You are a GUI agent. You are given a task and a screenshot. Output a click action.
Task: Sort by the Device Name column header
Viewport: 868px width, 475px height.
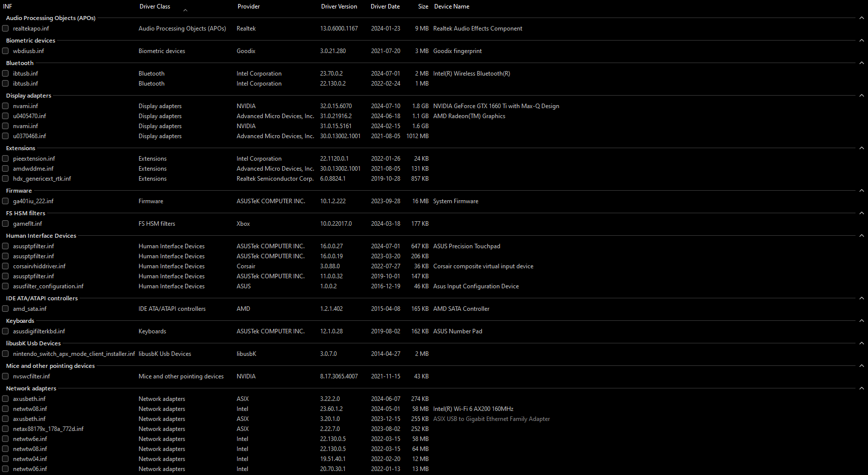click(452, 7)
